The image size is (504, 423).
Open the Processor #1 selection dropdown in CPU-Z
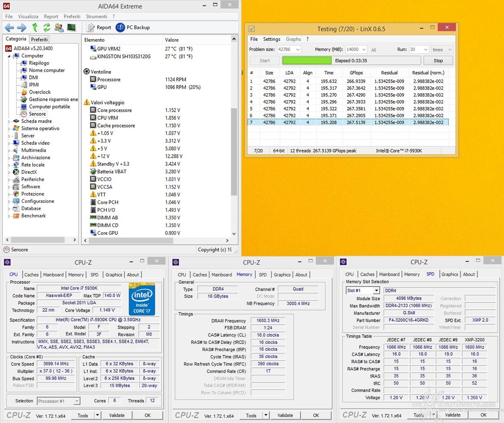[77, 401]
